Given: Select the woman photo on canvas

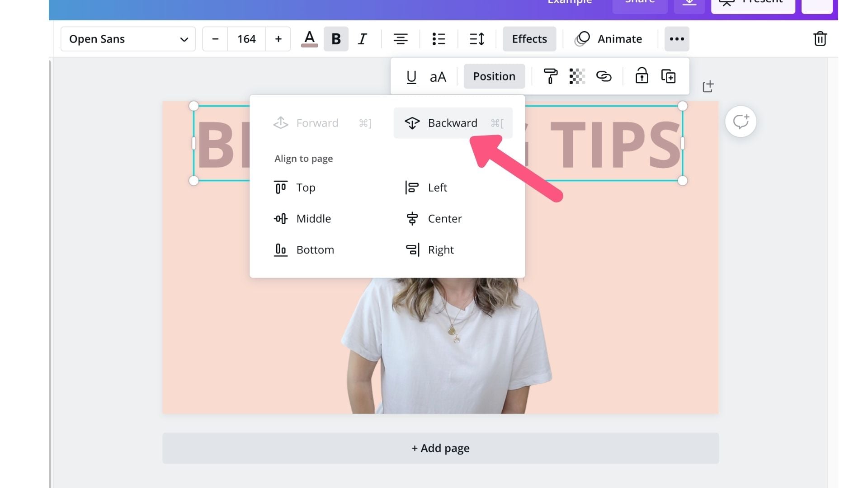Looking at the screenshot, I should tap(447, 346).
